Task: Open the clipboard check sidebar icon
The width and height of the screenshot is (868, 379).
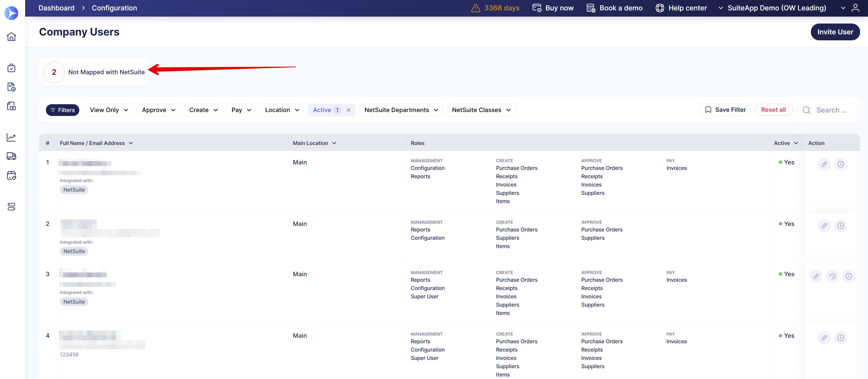Action: (12, 68)
